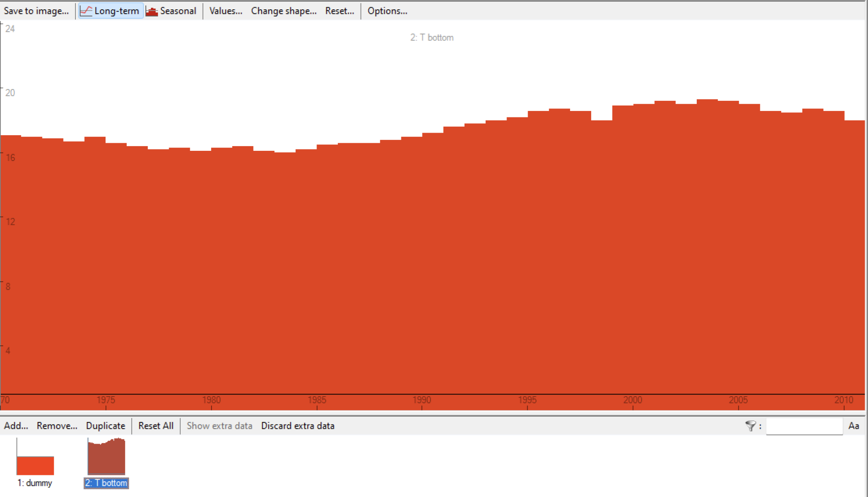
Task: Open Change shape dialog
Action: (284, 11)
